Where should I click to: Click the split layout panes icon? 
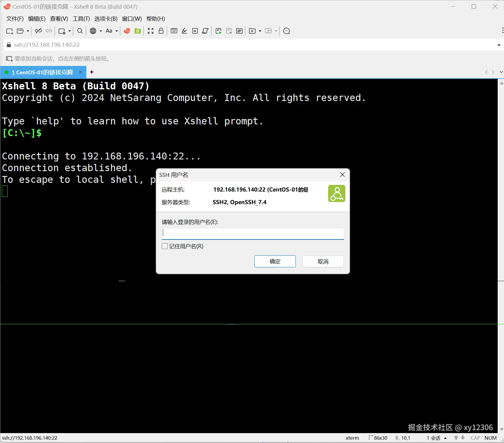coord(268,31)
